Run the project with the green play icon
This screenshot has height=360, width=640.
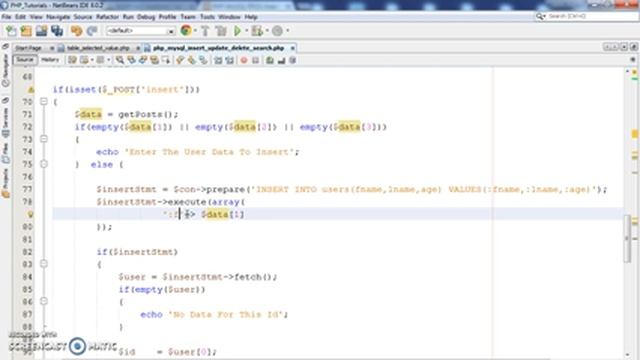pyautogui.click(x=237, y=31)
